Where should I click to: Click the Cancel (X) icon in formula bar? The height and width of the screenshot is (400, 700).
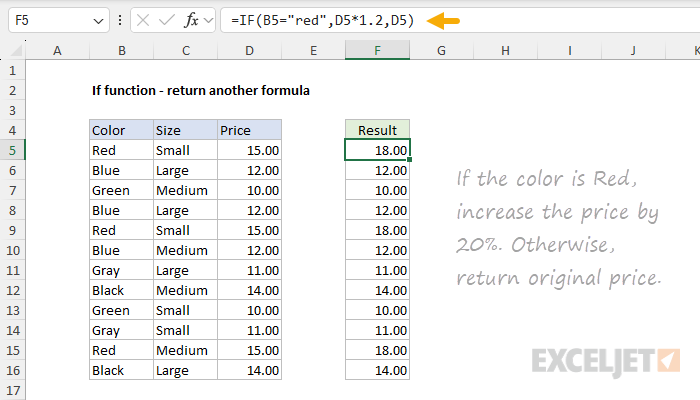tap(143, 20)
